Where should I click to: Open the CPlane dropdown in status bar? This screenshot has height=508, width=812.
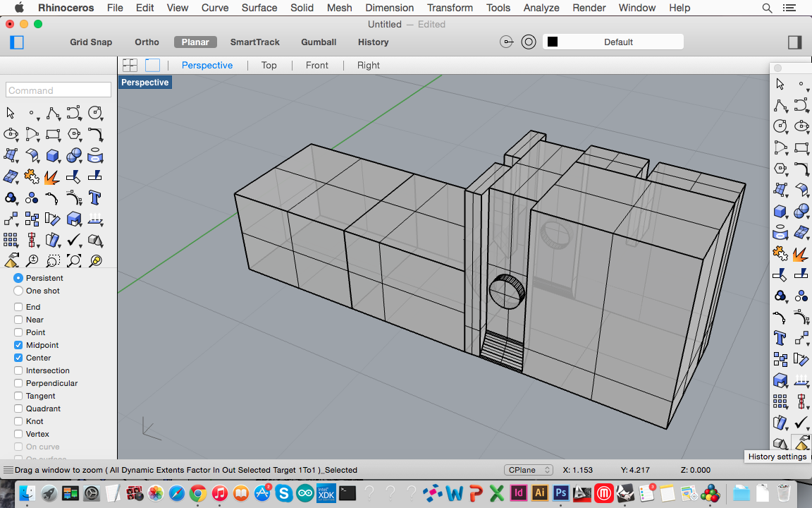(529, 470)
